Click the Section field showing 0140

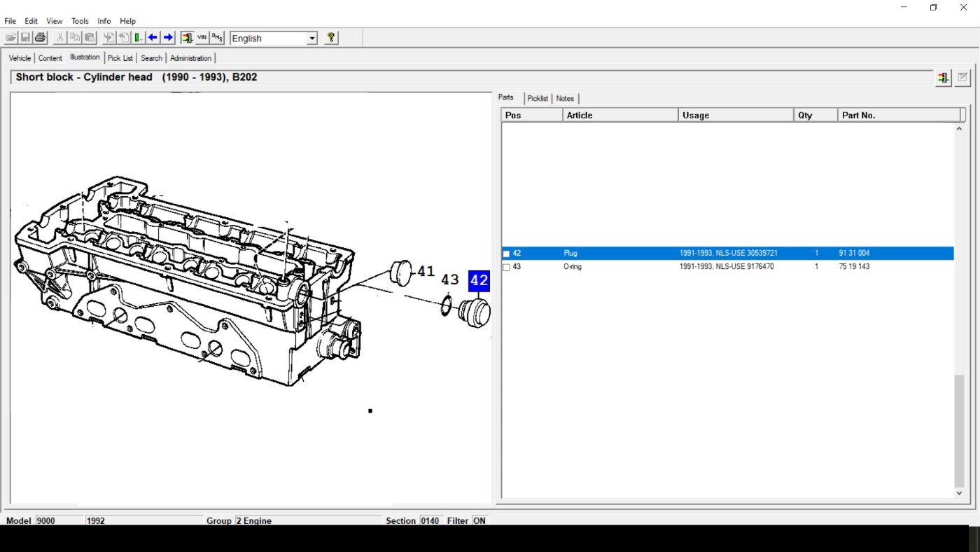pos(430,520)
